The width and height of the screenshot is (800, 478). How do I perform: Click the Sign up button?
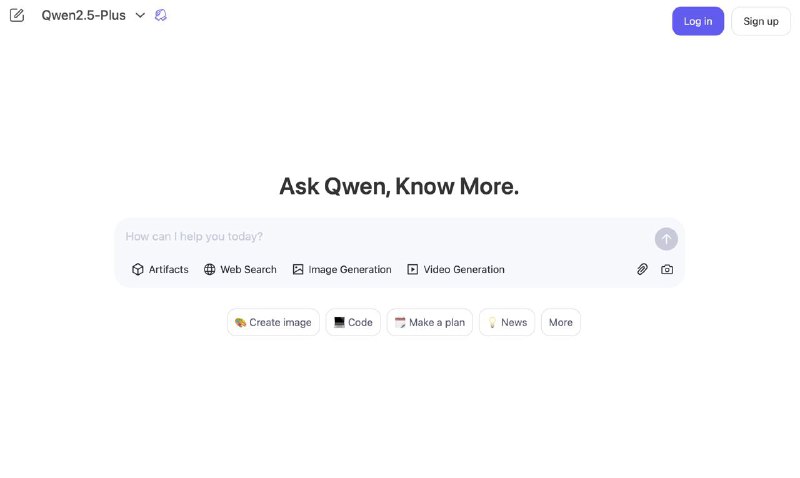[x=761, y=21]
